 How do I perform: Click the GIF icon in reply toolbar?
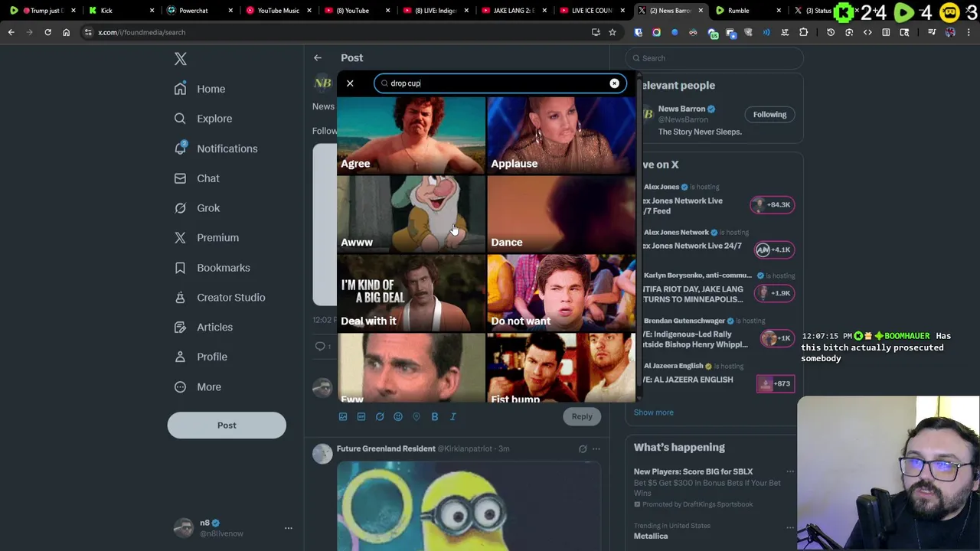[x=361, y=416]
